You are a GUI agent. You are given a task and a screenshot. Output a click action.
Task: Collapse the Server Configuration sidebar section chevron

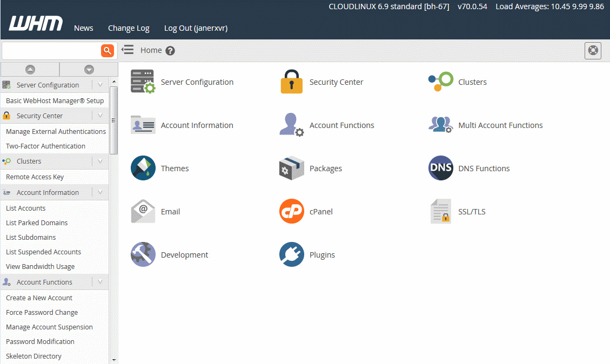click(100, 85)
